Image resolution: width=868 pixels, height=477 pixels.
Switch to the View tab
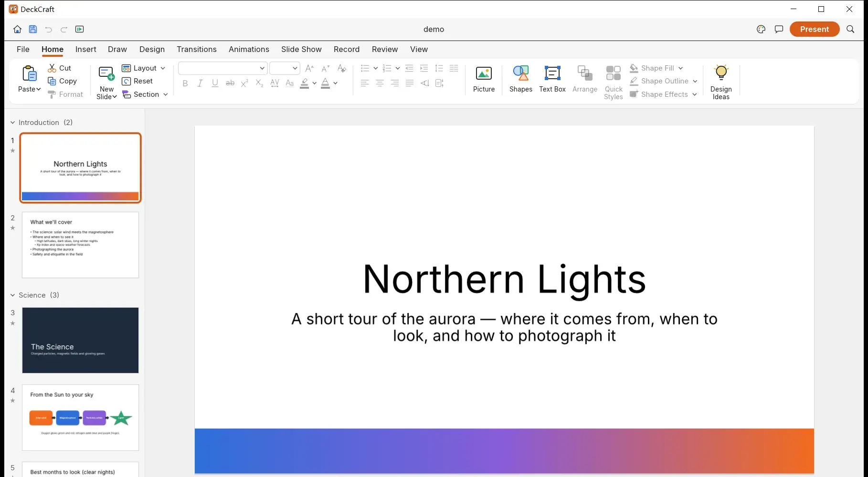pos(419,49)
